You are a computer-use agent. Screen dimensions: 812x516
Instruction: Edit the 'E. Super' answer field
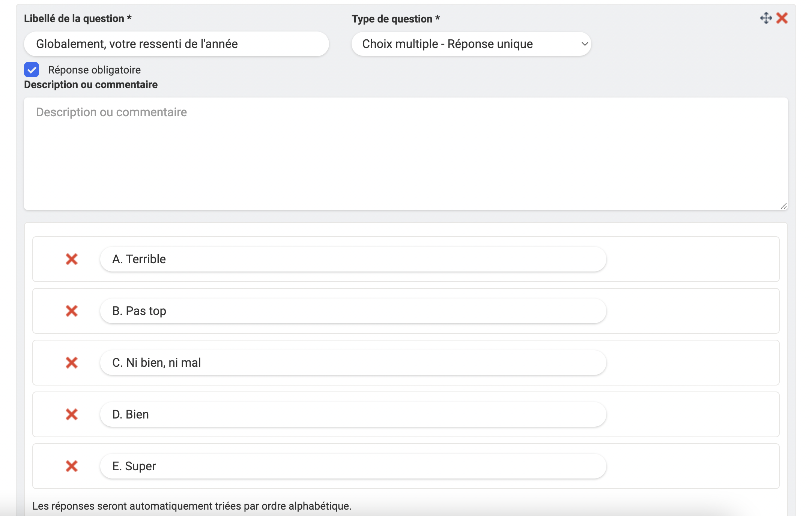pos(353,466)
